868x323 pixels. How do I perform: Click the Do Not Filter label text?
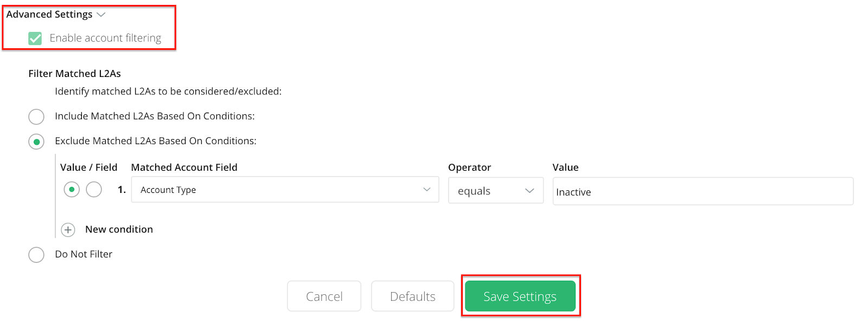[x=84, y=254]
